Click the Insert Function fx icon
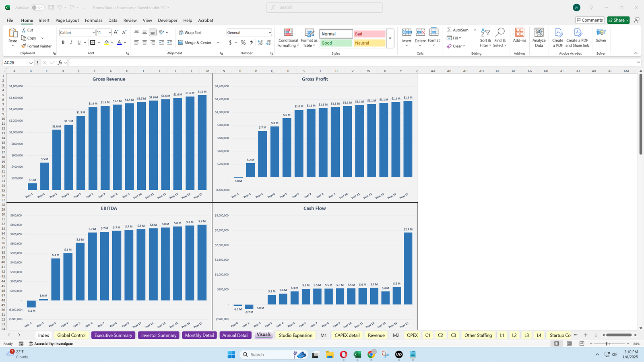644x362 pixels. click(x=60, y=63)
